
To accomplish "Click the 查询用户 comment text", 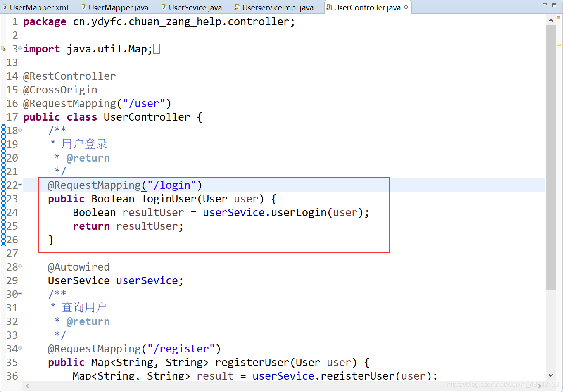I will (x=84, y=308).
